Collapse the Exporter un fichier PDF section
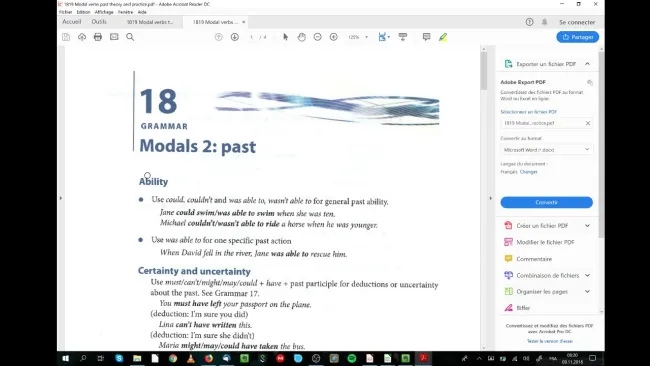 [x=587, y=64]
